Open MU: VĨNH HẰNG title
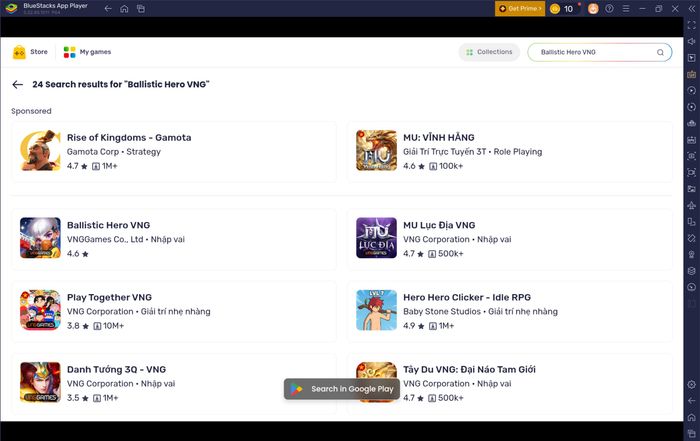The image size is (700, 441). pyautogui.click(x=439, y=137)
